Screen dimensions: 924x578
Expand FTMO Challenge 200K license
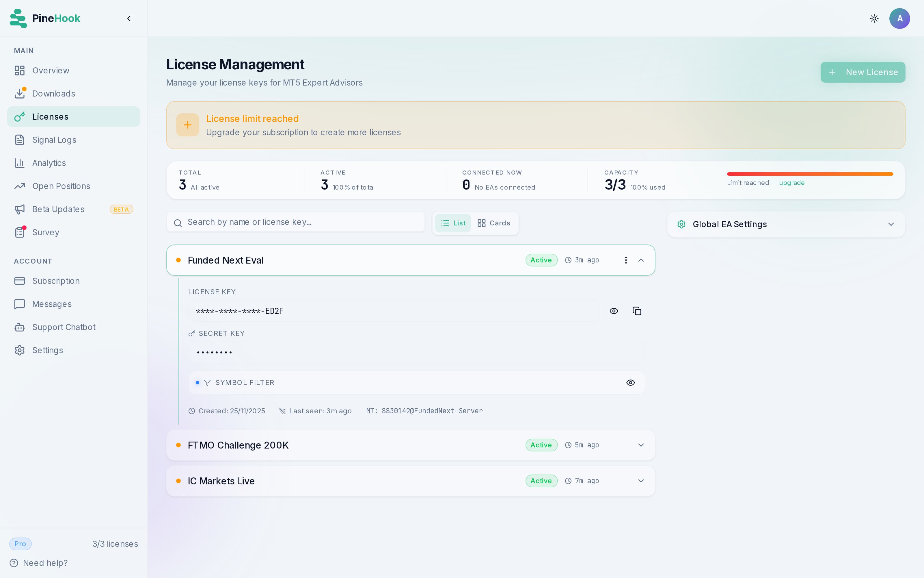(x=641, y=445)
